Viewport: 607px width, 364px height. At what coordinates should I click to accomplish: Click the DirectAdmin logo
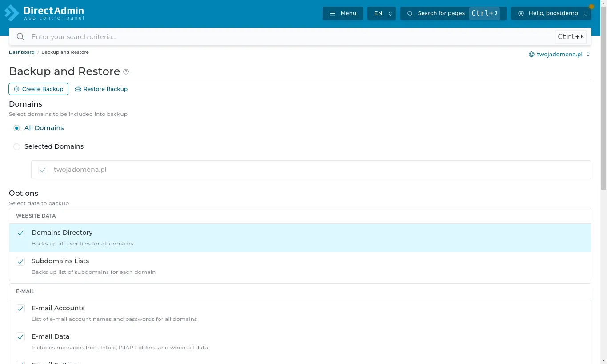point(44,13)
